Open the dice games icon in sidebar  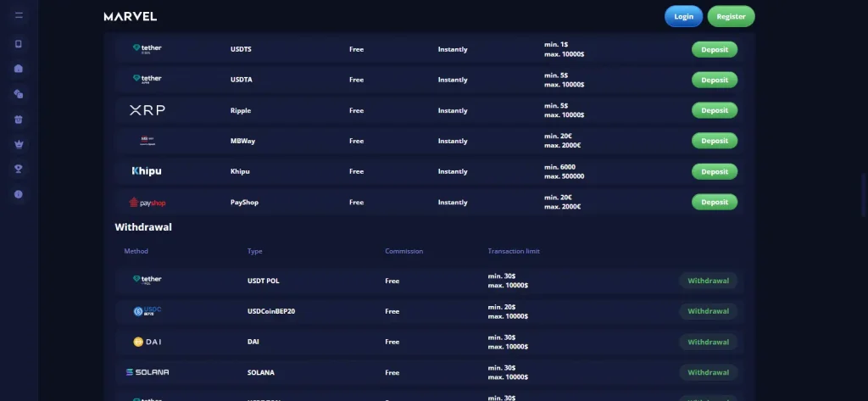19,94
